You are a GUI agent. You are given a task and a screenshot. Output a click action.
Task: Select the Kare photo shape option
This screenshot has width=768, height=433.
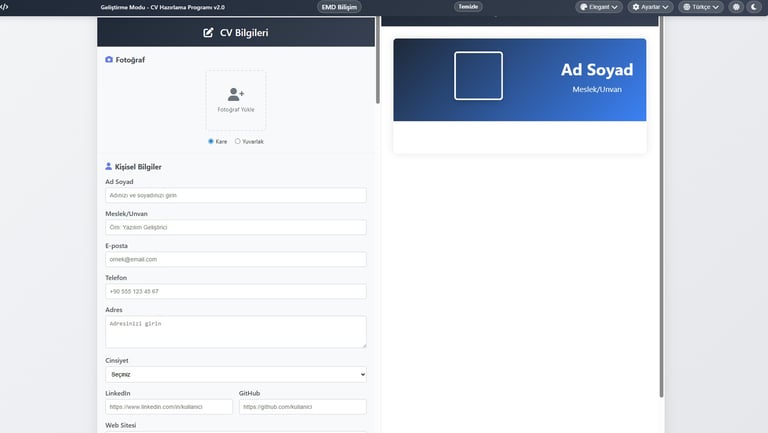pos(211,142)
